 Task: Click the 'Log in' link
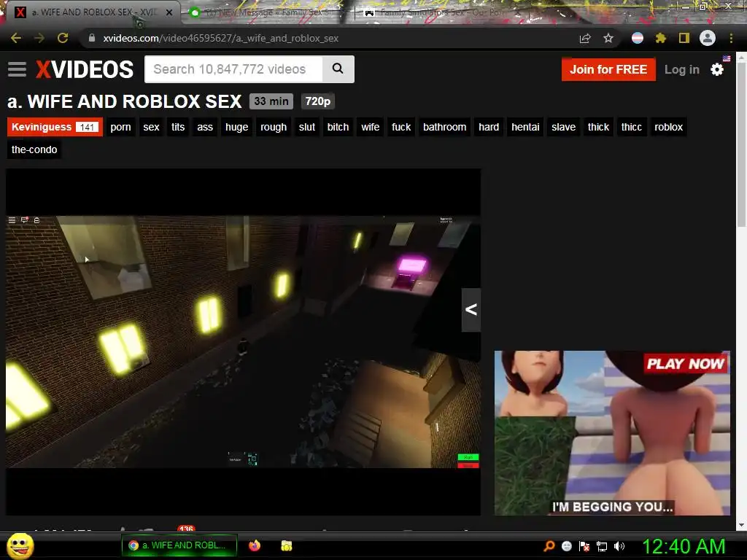click(x=682, y=69)
